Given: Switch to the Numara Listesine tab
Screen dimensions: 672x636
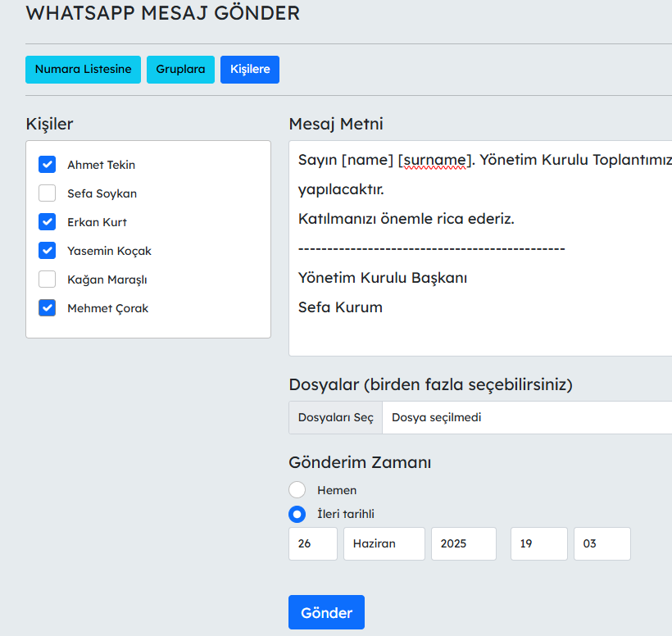Looking at the screenshot, I should 83,70.
